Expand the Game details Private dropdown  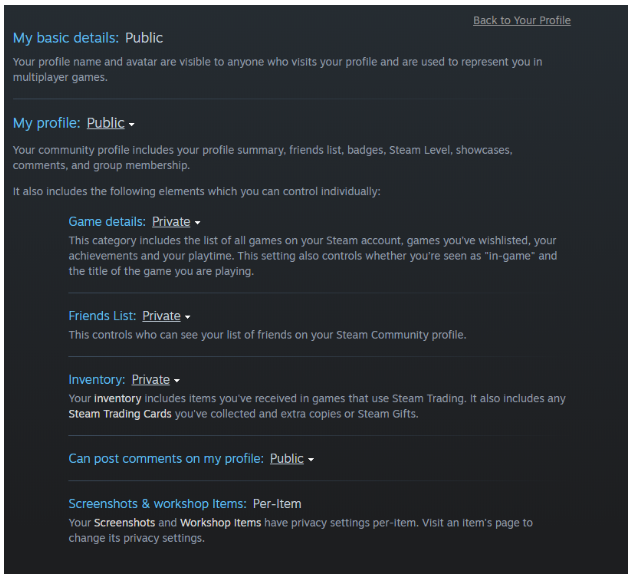[176, 222]
